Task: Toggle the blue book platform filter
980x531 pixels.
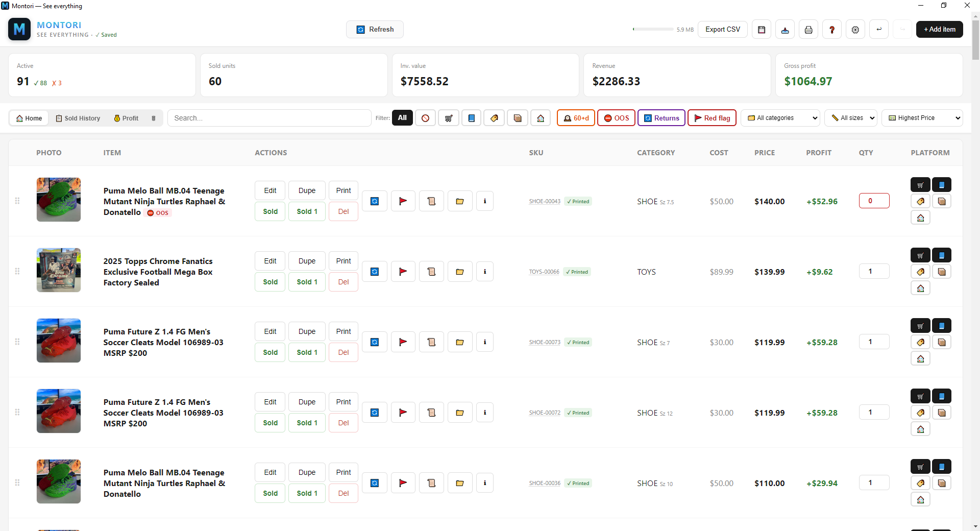Action: [472, 118]
